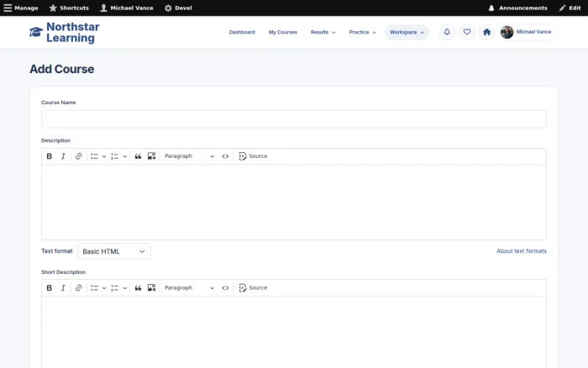Expand bulleted list style arrow in Short Description

click(104, 287)
